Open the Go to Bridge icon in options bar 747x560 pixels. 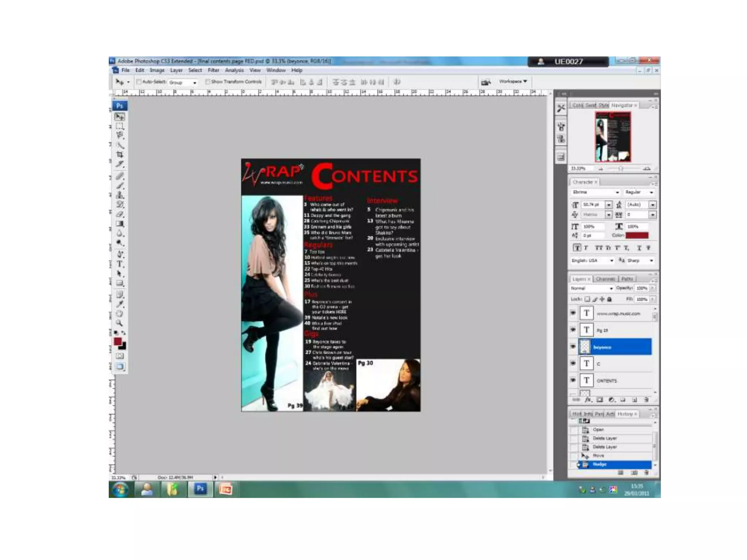485,82
